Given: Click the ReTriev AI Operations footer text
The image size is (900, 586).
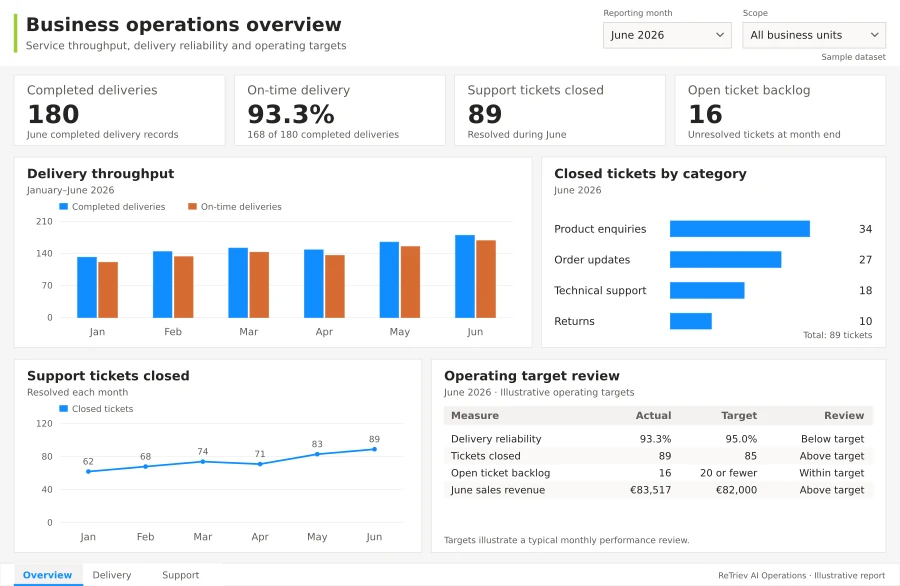Looking at the screenshot, I should click(802, 575).
